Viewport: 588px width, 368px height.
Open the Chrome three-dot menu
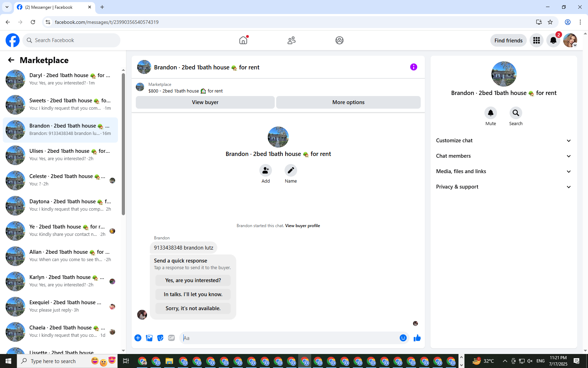pos(580,22)
